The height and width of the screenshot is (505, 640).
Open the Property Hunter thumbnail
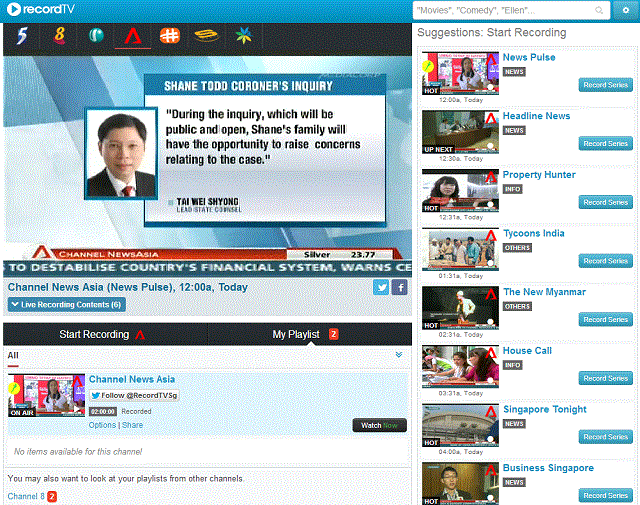pos(460,191)
